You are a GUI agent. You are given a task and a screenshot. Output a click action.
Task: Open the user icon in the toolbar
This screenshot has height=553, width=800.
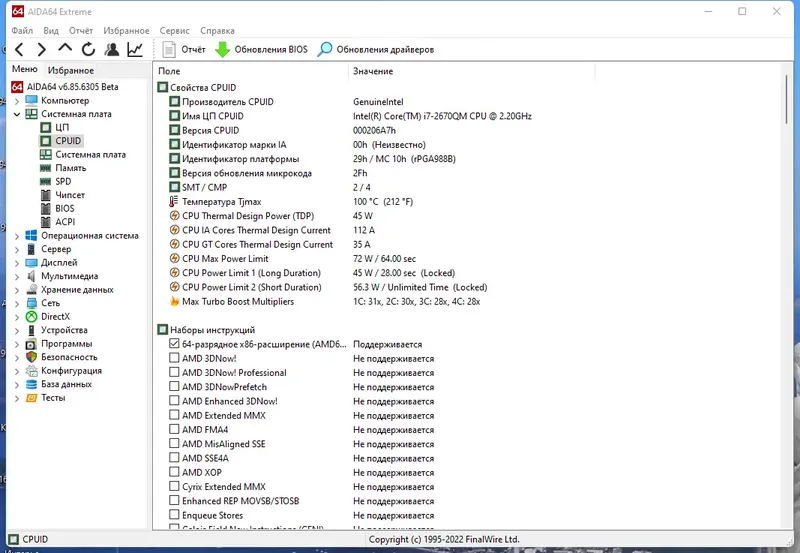pos(112,49)
